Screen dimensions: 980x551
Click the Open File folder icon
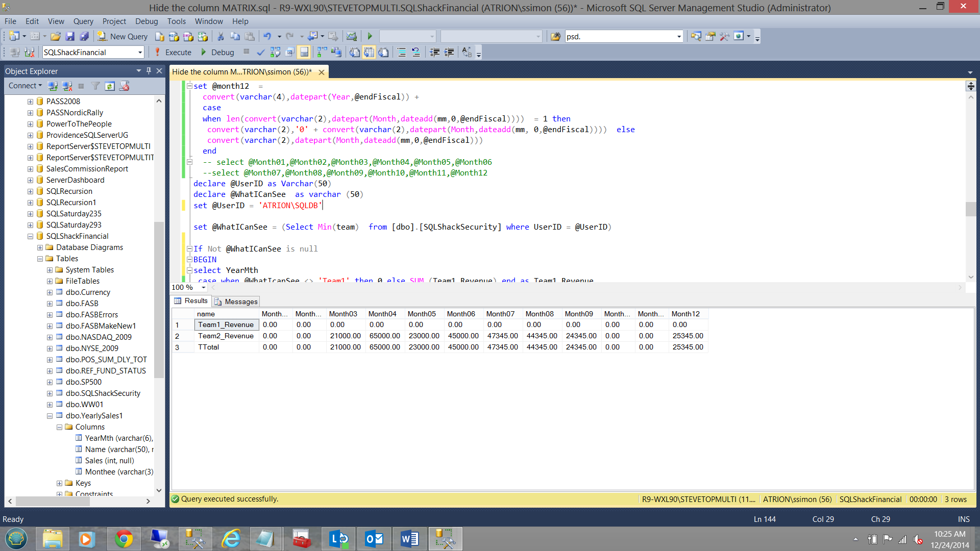pyautogui.click(x=56, y=36)
